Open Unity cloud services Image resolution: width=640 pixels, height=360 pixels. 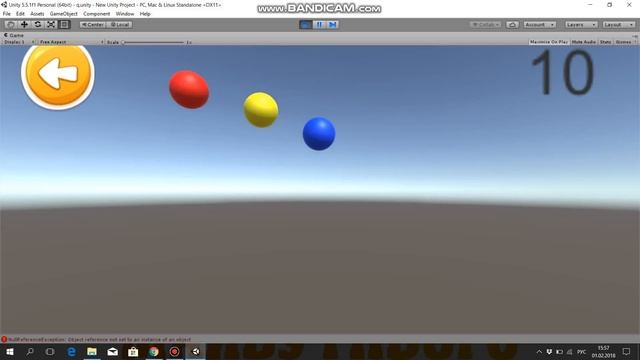[512, 24]
